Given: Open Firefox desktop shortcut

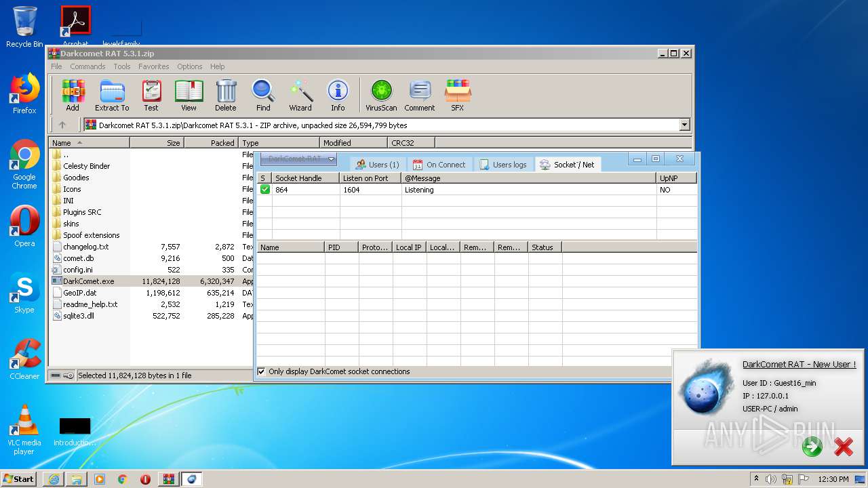Looking at the screenshot, I should [24, 94].
